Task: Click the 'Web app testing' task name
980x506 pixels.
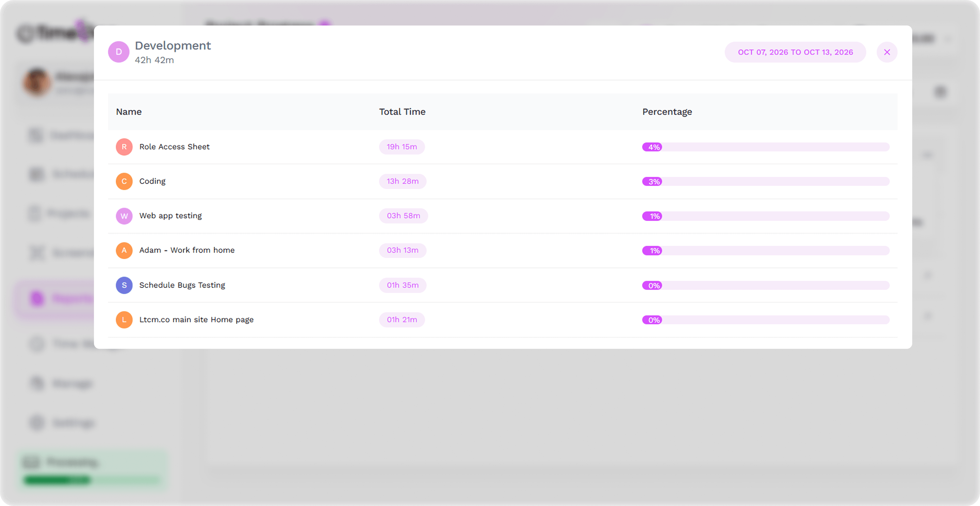Action: pos(170,216)
